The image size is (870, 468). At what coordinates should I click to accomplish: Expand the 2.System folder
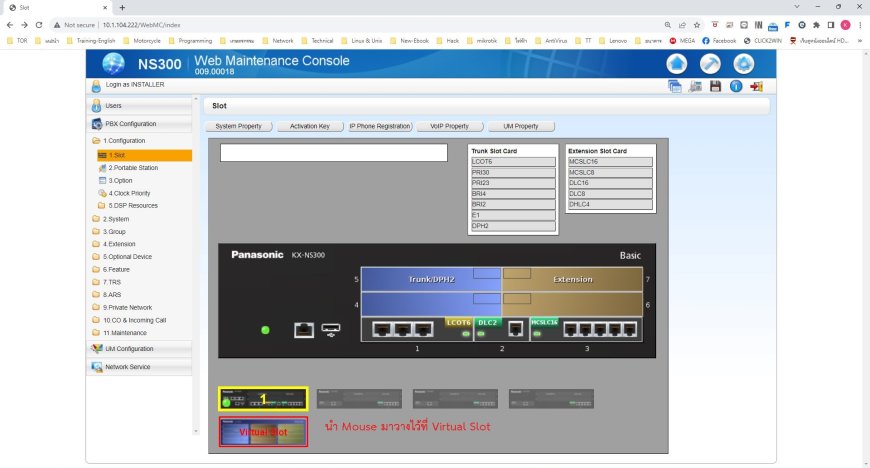click(111, 219)
